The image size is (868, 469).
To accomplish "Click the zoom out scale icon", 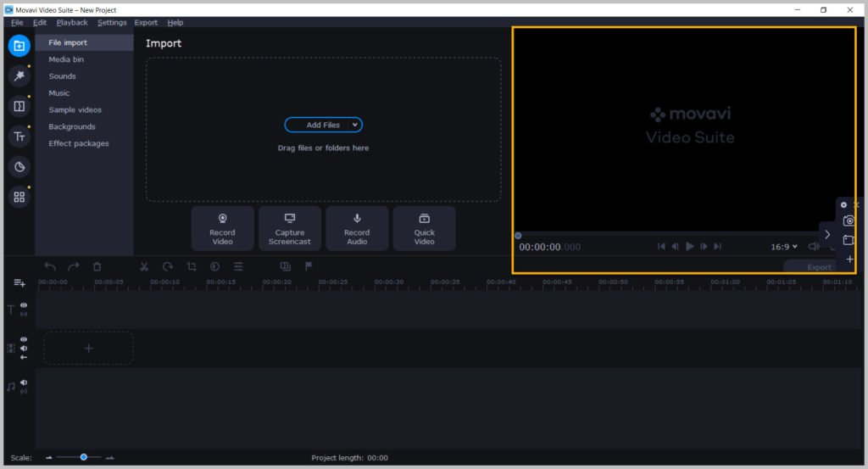I will click(x=48, y=458).
